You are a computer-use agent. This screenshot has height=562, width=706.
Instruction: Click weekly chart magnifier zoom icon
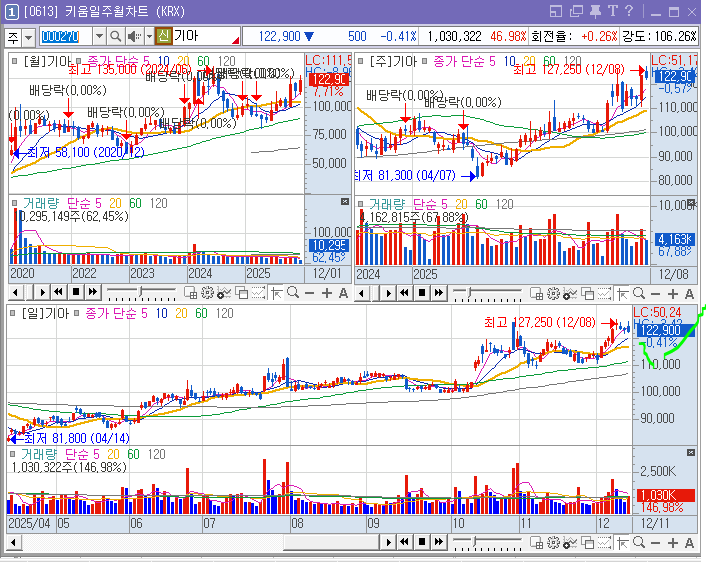click(x=639, y=294)
